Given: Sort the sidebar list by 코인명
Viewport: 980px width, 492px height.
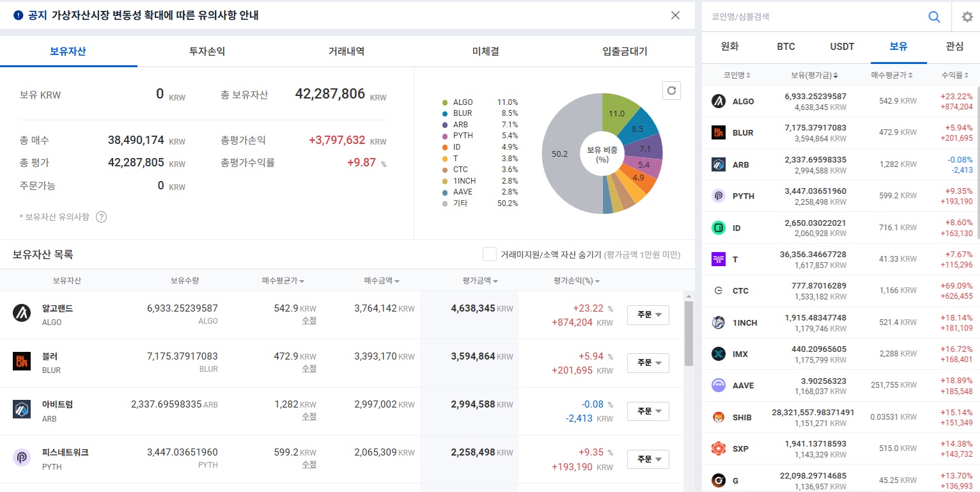Looking at the screenshot, I should (x=737, y=75).
